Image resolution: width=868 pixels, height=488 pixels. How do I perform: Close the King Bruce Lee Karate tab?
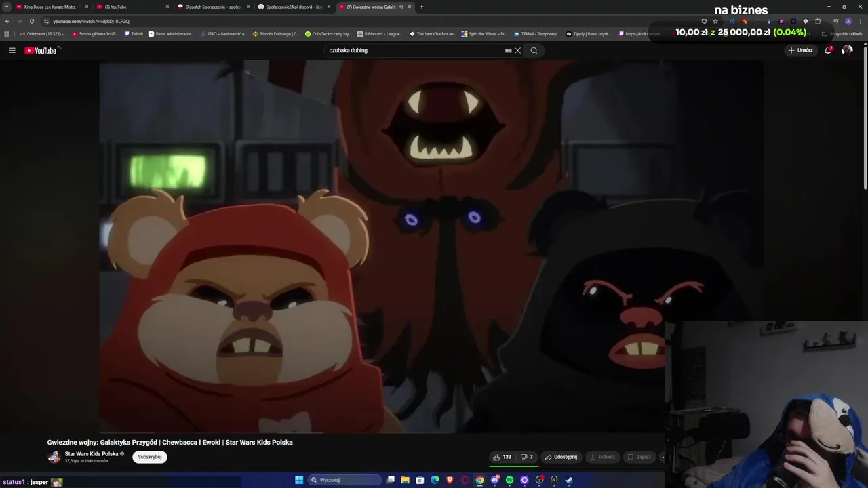click(87, 7)
